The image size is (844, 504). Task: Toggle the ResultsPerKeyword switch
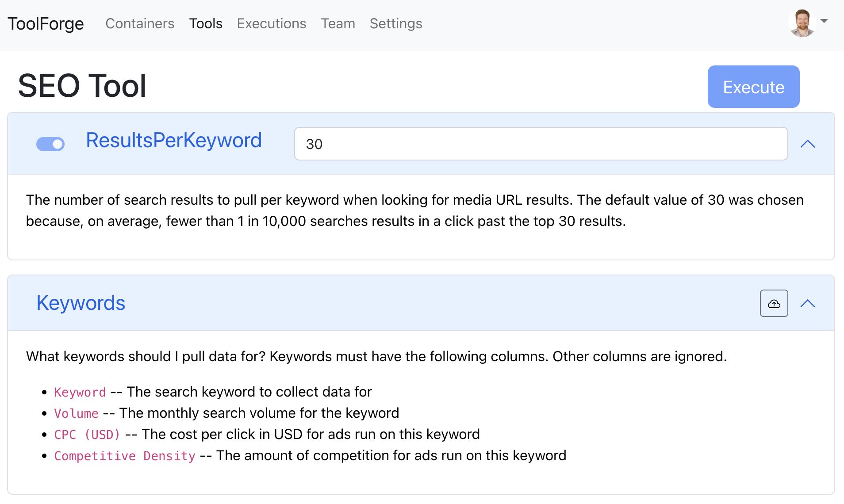pos(50,144)
